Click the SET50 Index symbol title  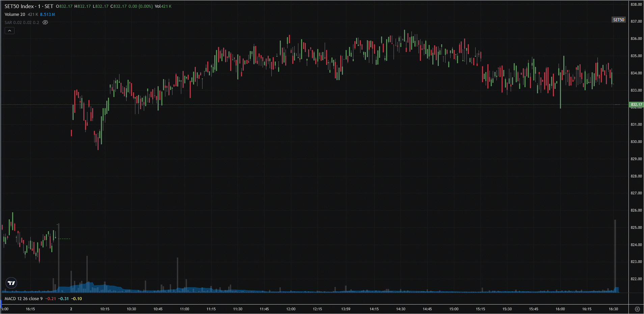pos(29,6)
